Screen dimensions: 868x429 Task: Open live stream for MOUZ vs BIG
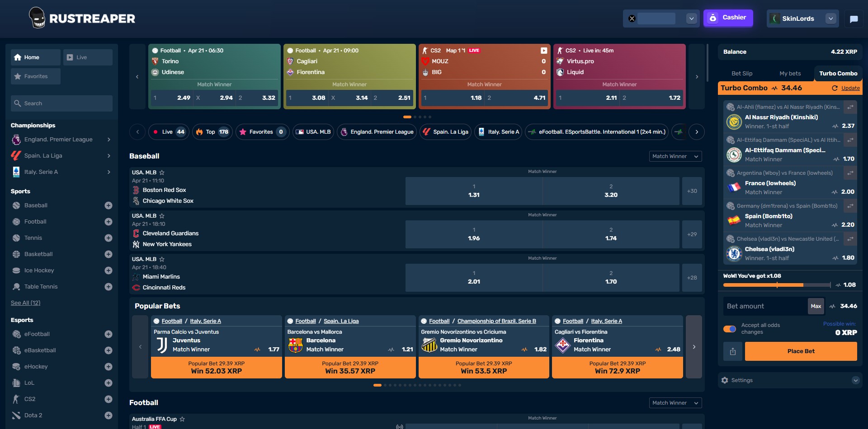tap(544, 51)
